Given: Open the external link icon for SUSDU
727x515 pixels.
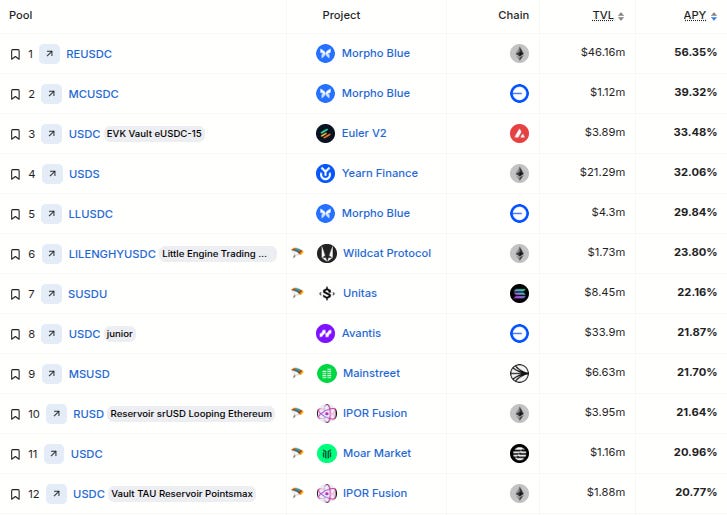Looking at the screenshot, I should [51, 294].
